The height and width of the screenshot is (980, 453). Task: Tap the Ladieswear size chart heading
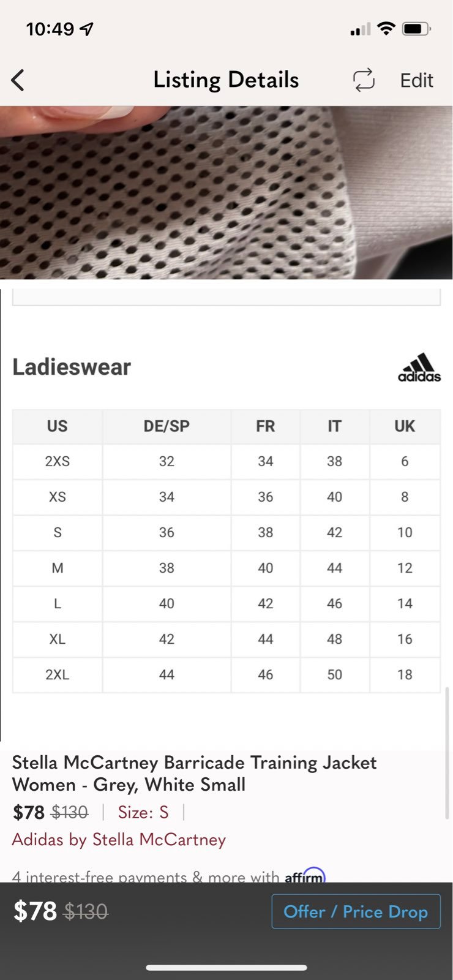pos(72,367)
